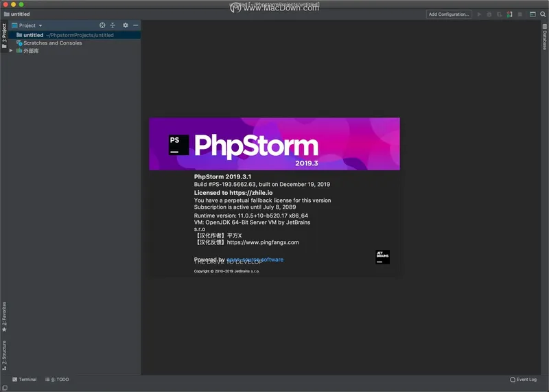Click the PHP debug listening icon

click(509, 14)
